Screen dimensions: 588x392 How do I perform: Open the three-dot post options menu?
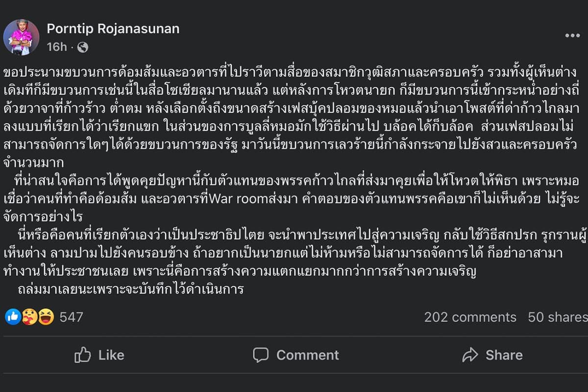[572, 36]
